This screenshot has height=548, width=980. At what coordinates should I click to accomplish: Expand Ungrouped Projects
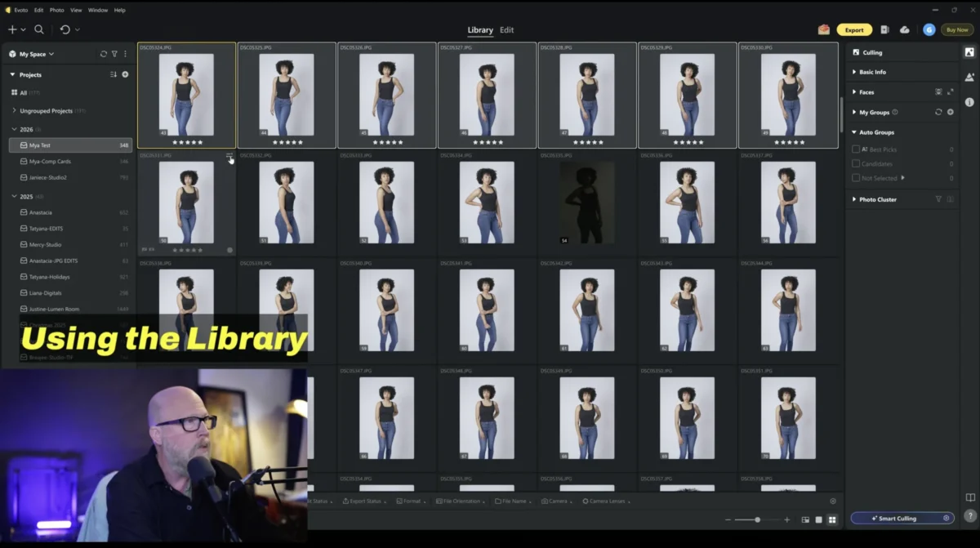(x=14, y=110)
